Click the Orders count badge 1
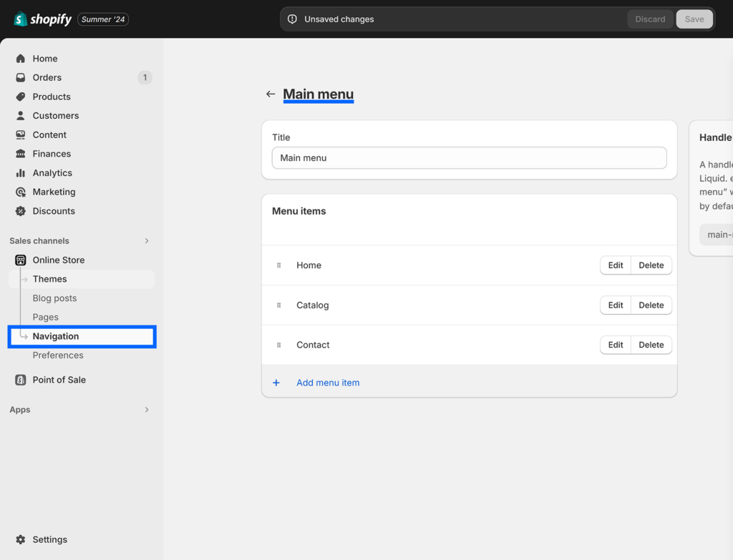This screenshot has width=733, height=560. pos(145,77)
